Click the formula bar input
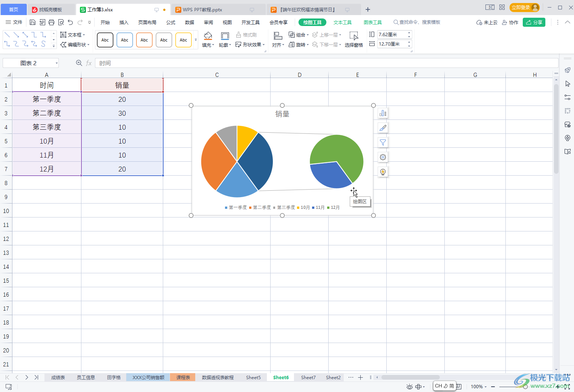Viewport: 574px width, 392px height. [326, 63]
